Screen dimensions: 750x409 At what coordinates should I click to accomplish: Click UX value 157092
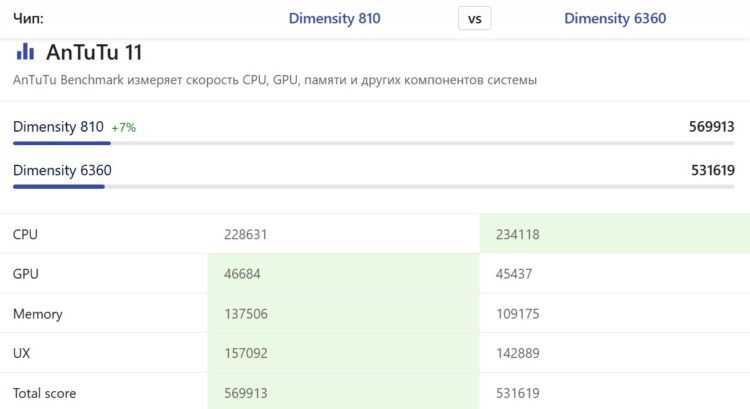tap(246, 353)
